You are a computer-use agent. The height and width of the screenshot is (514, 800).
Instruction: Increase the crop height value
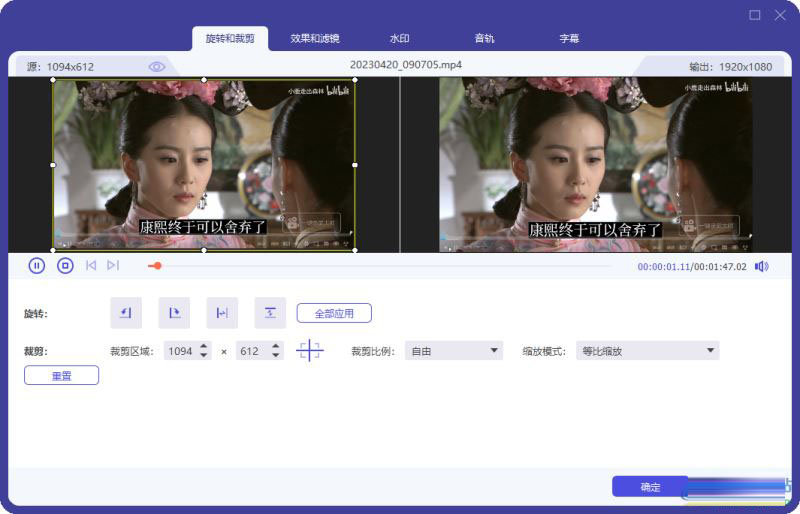(x=276, y=346)
